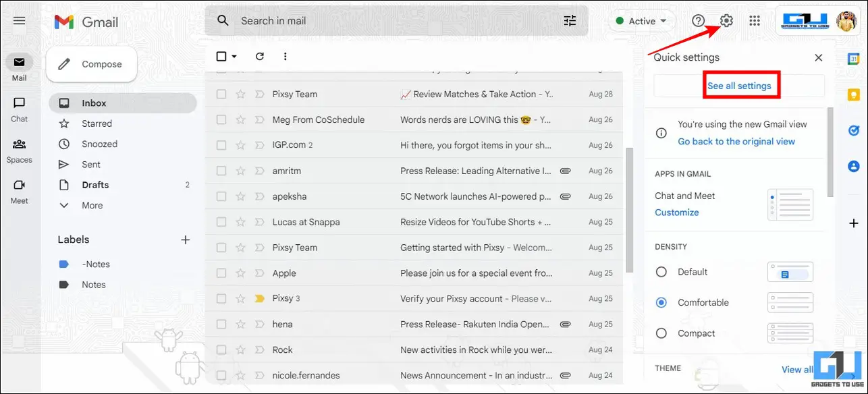Click View all themes link
868x394 pixels.
(797, 370)
